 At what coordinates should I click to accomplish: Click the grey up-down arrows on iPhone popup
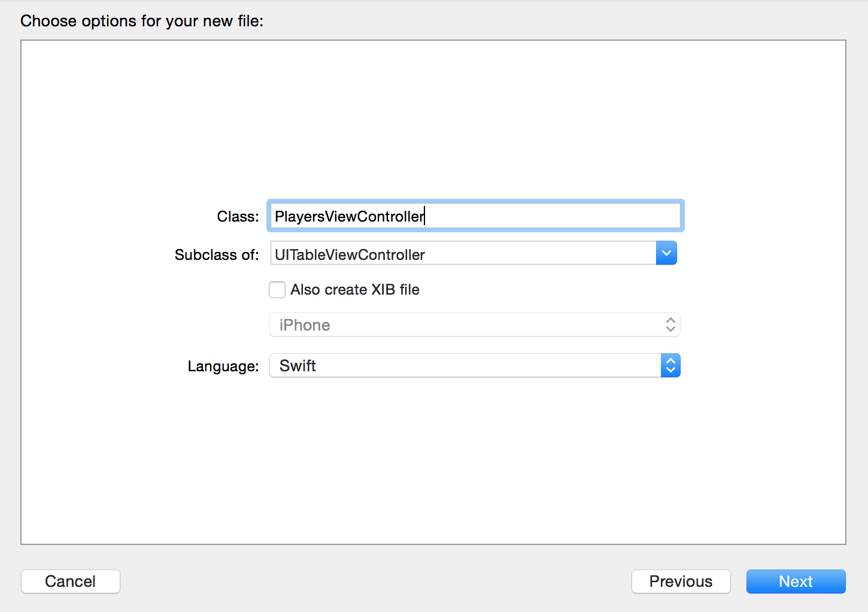pyautogui.click(x=670, y=325)
